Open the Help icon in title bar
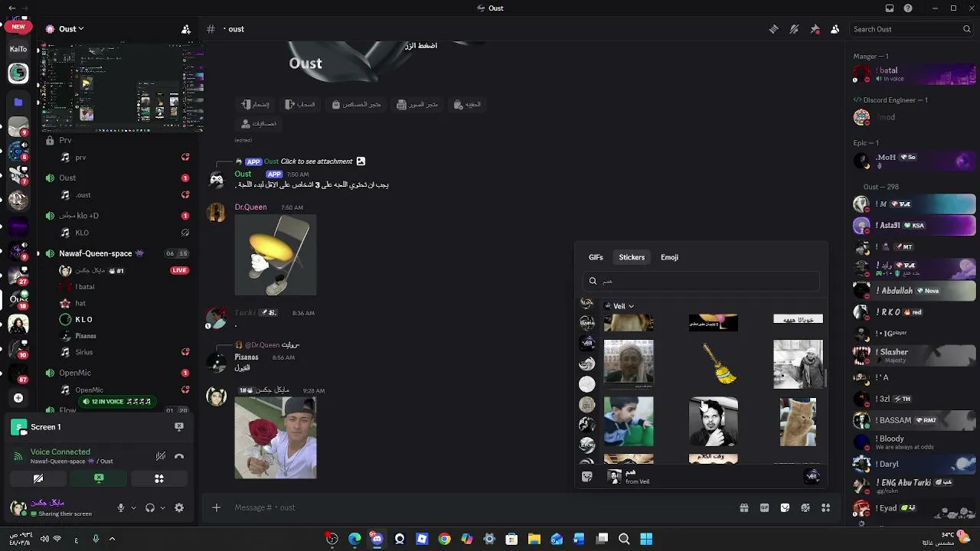The height and width of the screenshot is (551, 980). click(x=908, y=8)
